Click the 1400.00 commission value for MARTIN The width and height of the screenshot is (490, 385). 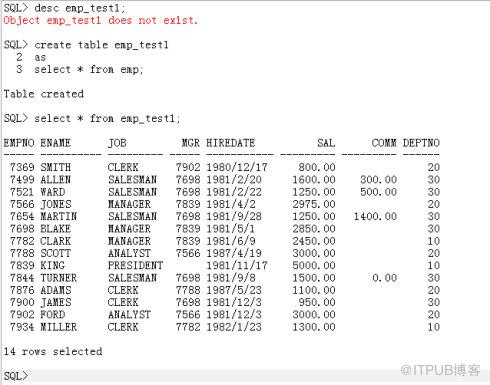[x=375, y=216]
